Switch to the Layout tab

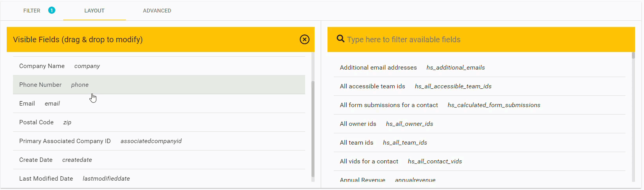[x=94, y=11]
